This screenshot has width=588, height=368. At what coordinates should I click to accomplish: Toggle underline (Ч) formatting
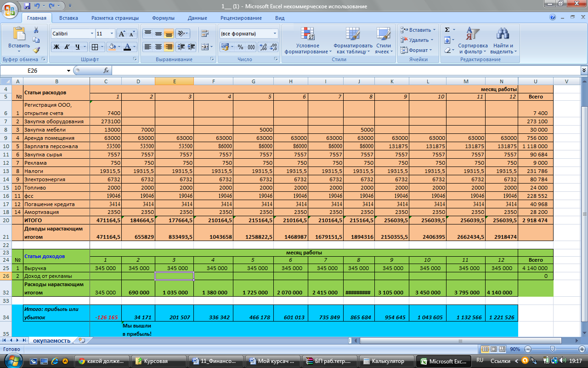click(x=78, y=47)
